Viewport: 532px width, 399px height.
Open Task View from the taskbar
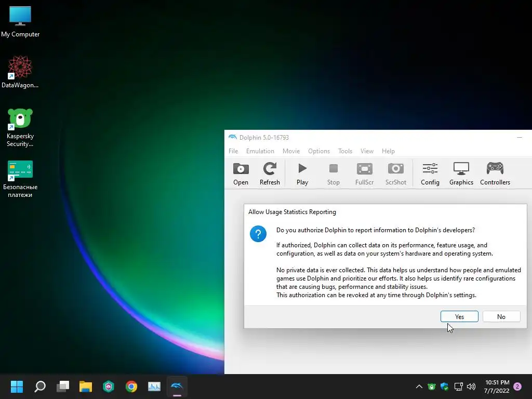point(63,387)
